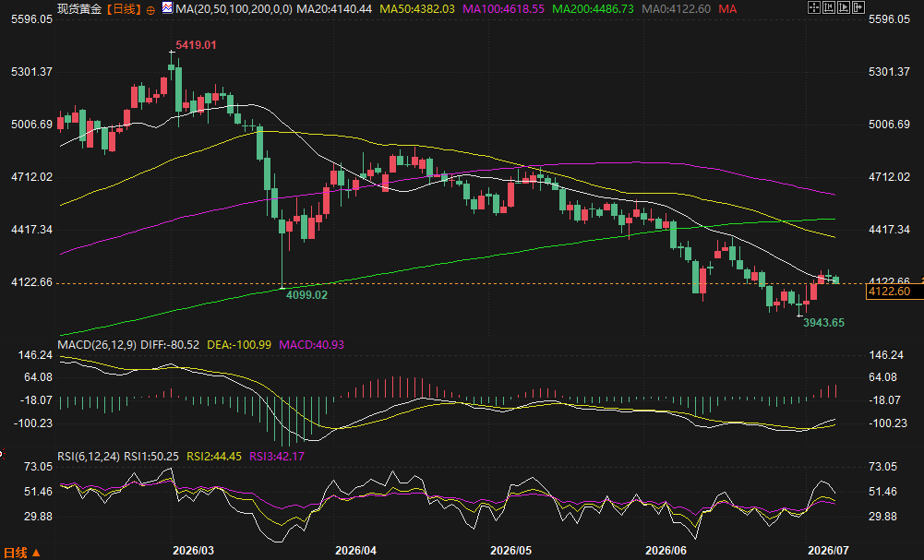The image size is (924, 560).
Task: Expand the 日线 period selector at bottom left
Action: pos(20,553)
